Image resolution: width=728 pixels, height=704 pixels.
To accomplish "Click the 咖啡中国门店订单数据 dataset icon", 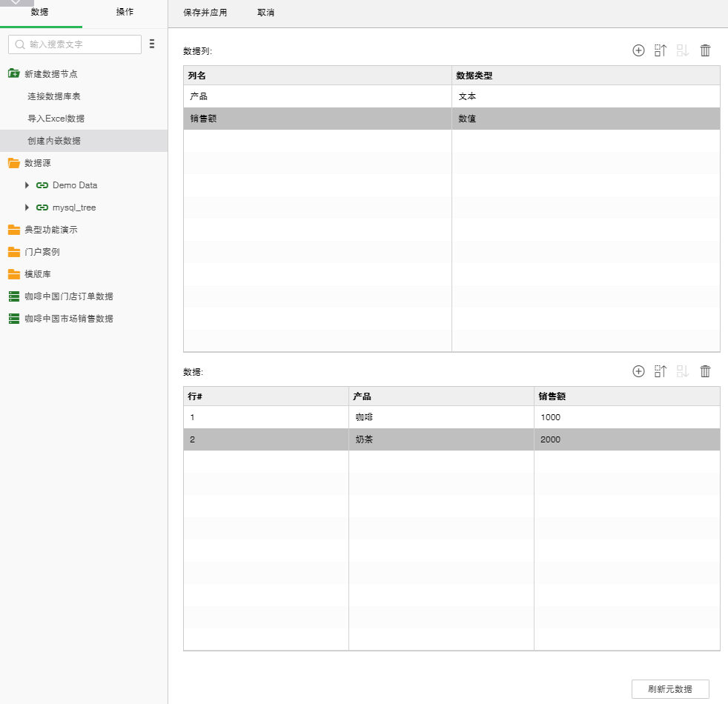I will [x=14, y=296].
